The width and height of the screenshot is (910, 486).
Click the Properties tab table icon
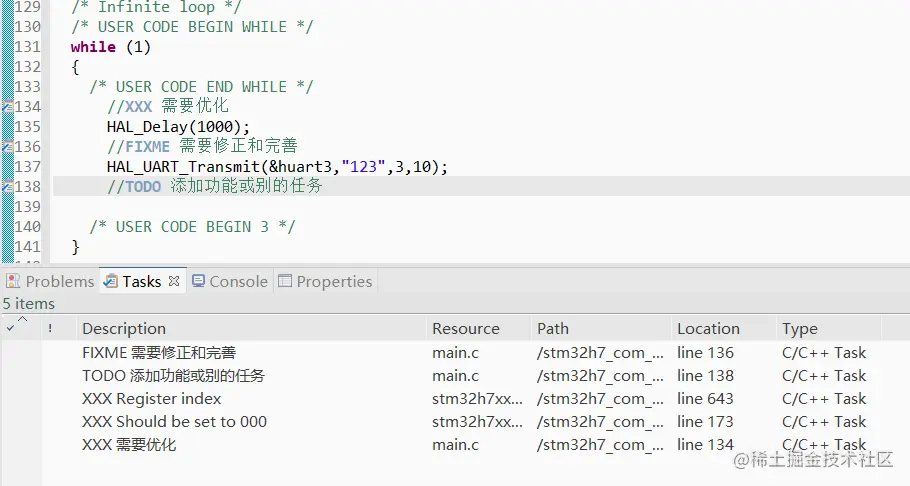[285, 281]
